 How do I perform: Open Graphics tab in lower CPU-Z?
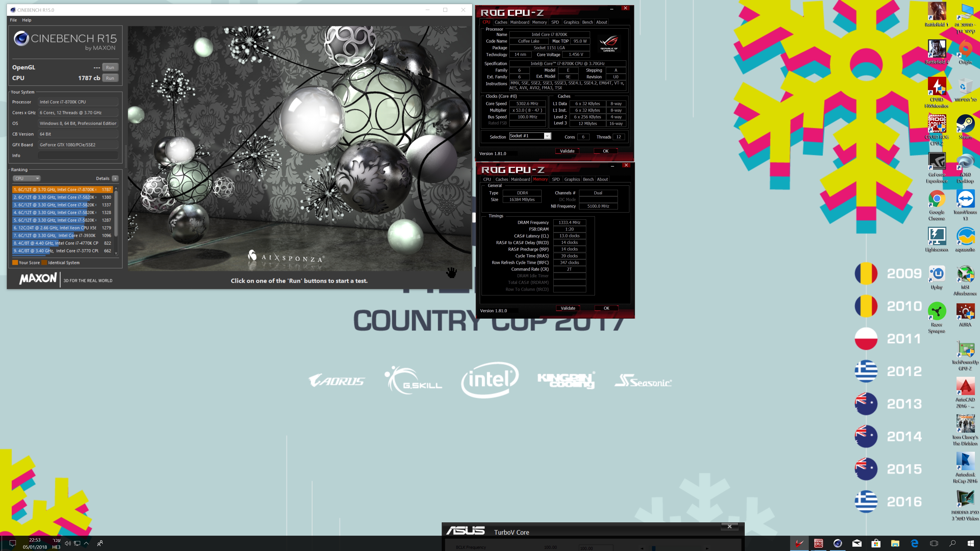point(572,179)
